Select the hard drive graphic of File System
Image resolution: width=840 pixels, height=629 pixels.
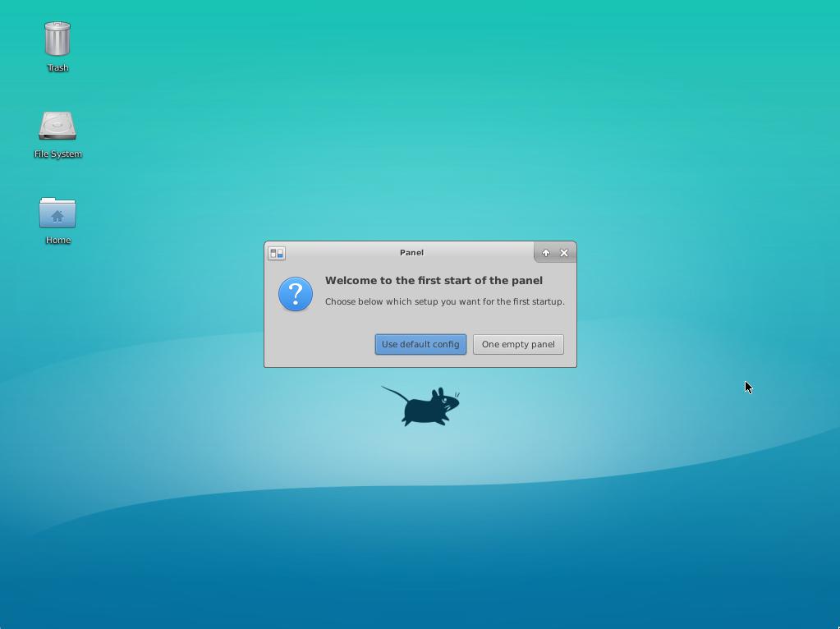57,125
